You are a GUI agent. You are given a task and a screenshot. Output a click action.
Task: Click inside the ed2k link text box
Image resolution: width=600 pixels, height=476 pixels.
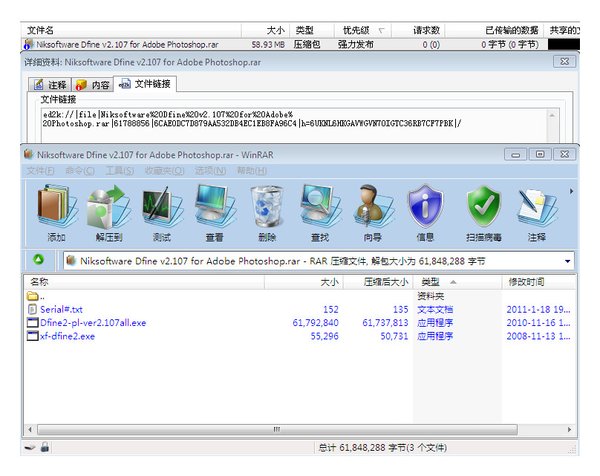click(x=295, y=124)
